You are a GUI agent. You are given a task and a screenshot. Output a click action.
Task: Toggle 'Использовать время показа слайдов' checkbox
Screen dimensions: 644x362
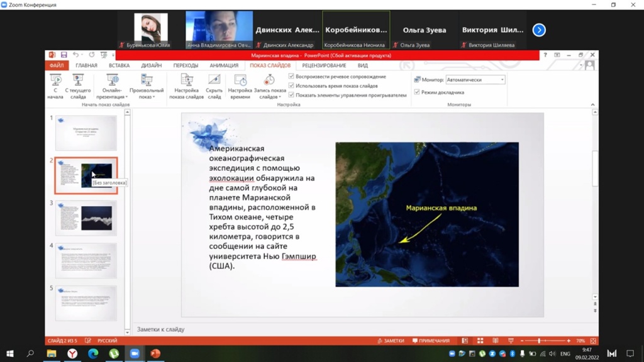pyautogui.click(x=291, y=86)
